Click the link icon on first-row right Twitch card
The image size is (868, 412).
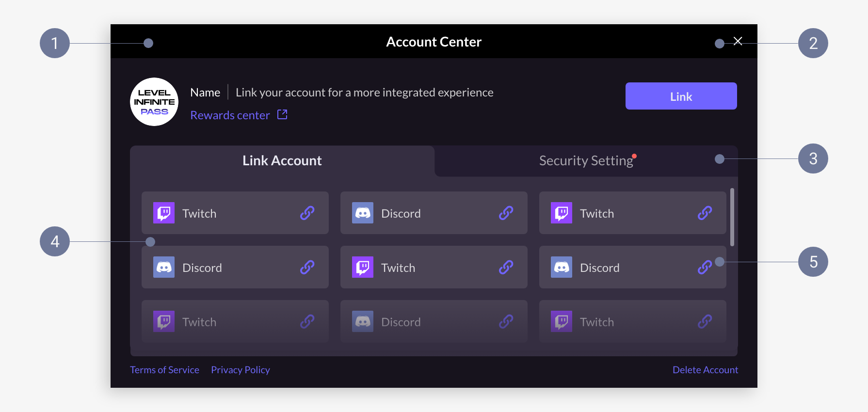(705, 213)
